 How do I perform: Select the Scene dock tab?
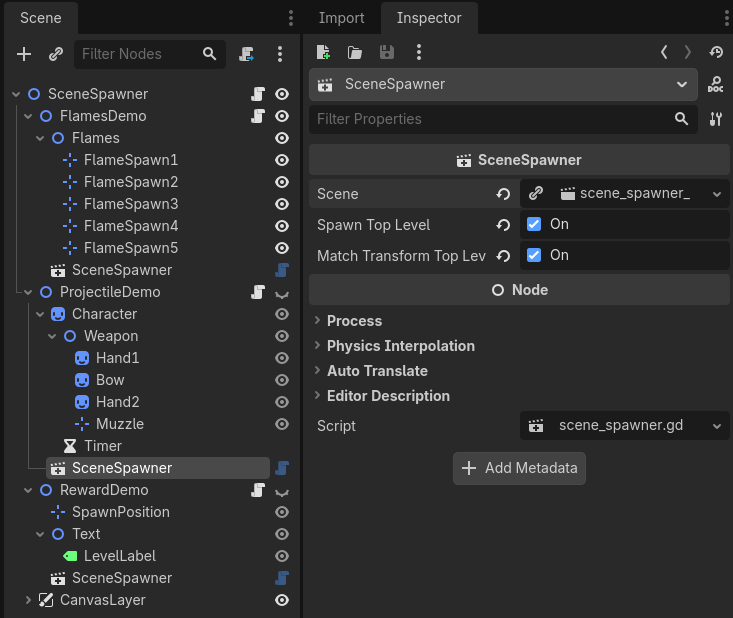41,18
